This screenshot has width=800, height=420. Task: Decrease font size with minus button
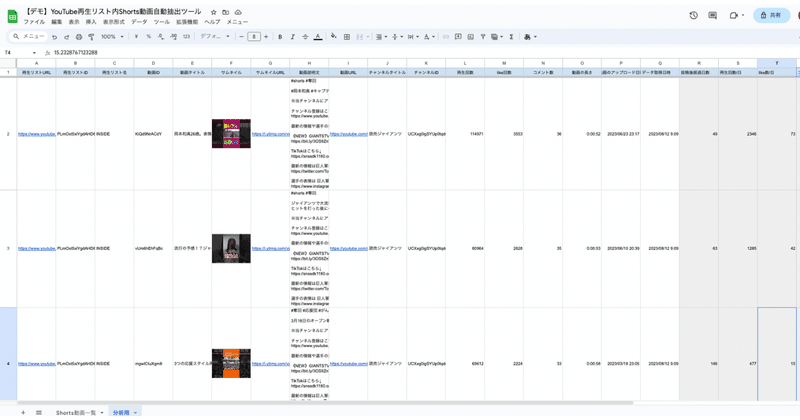[x=241, y=37]
